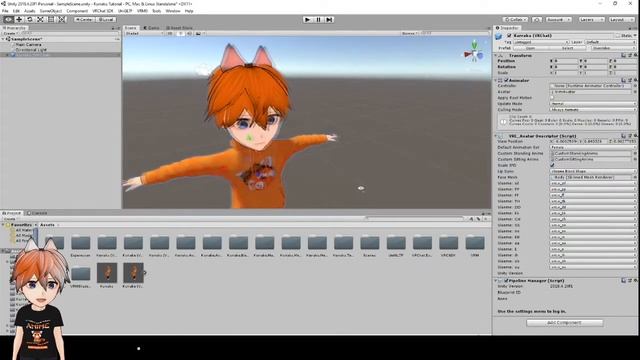The height and width of the screenshot is (360, 640).
Task: Step forward one frame
Action: [x=329, y=19]
